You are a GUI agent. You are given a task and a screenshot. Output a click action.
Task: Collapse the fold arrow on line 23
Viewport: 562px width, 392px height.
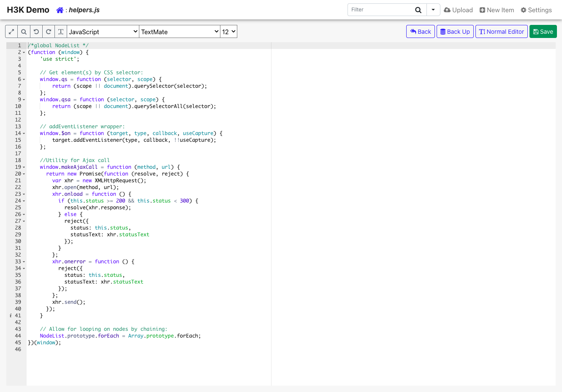click(24, 194)
